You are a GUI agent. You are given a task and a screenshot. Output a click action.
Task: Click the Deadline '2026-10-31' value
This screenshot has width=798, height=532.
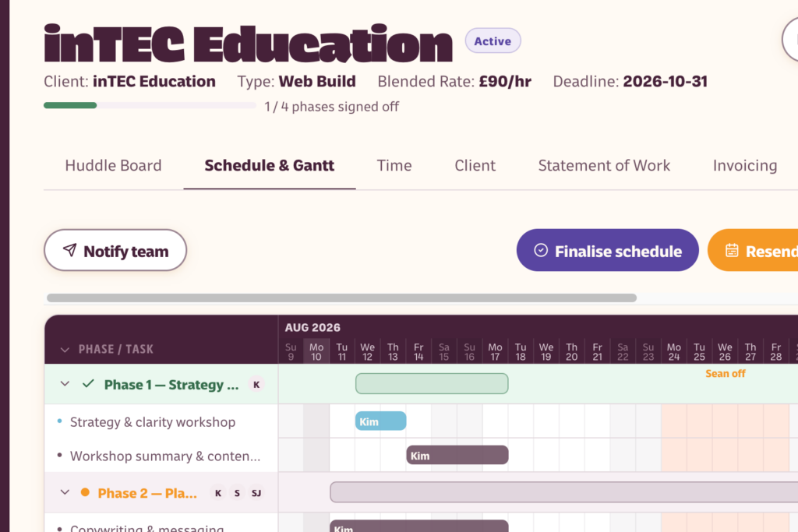(666, 81)
